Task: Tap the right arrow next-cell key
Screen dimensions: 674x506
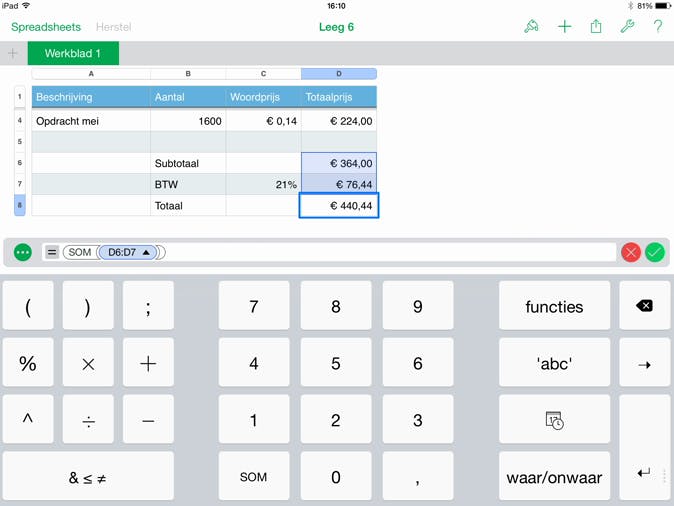Action: (x=644, y=363)
